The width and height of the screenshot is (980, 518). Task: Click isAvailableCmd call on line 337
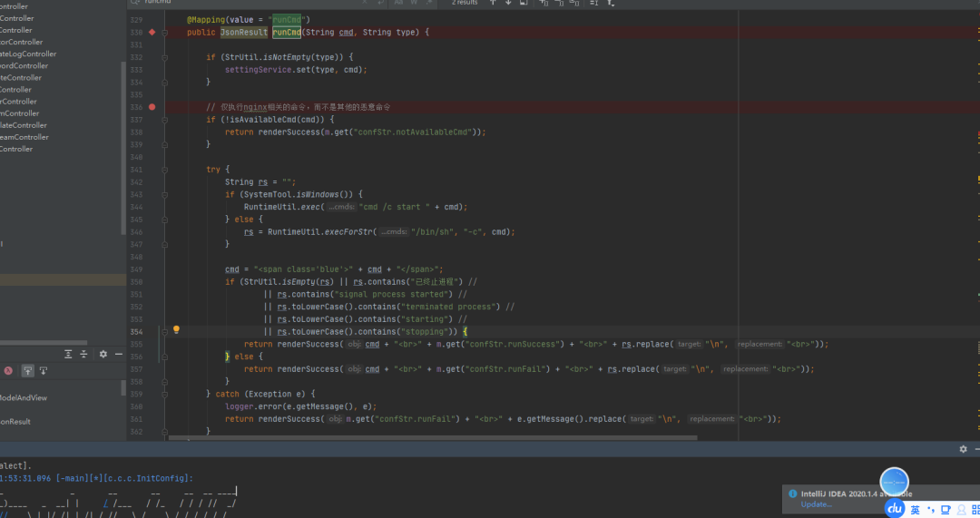click(262, 120)
